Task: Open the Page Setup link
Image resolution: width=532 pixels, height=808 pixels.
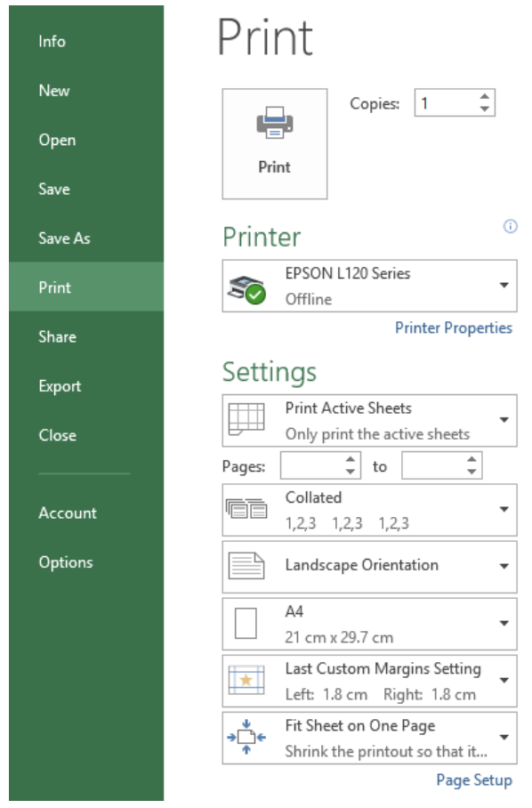Action: click(474, 780)
